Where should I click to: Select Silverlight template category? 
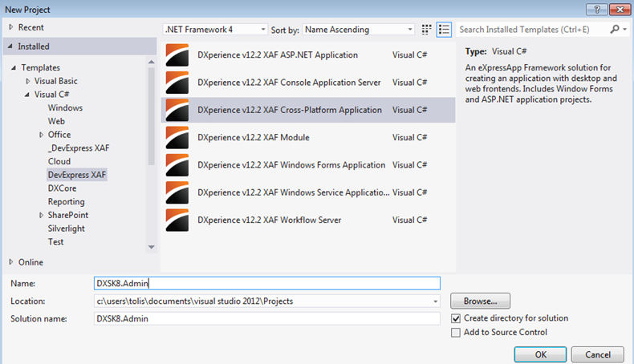point(67,229)
